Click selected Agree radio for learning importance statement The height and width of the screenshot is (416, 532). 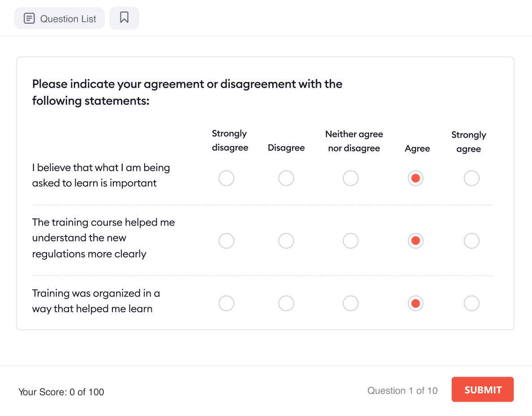coord(416,178)
